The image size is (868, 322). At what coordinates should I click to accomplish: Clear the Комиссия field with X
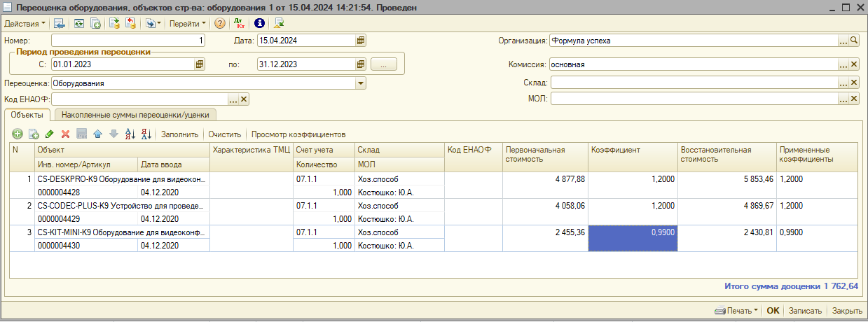point(854,64)
